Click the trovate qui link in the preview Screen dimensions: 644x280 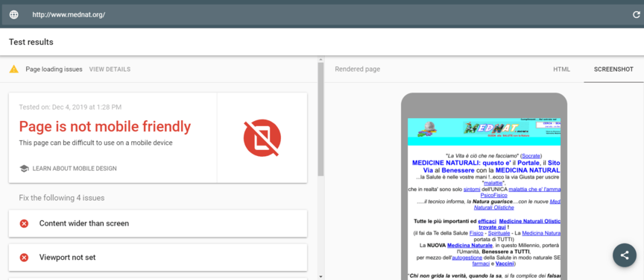pos(492,227)
